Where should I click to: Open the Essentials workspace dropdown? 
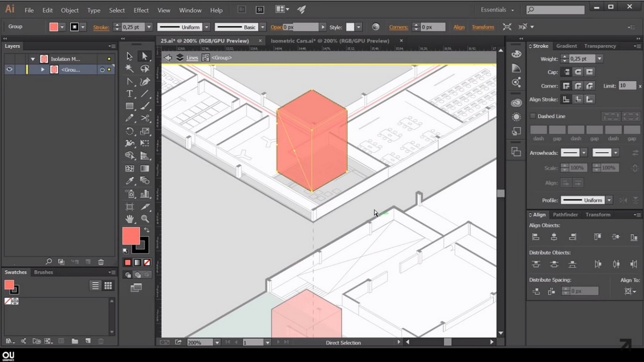click(x=497, y=10)
